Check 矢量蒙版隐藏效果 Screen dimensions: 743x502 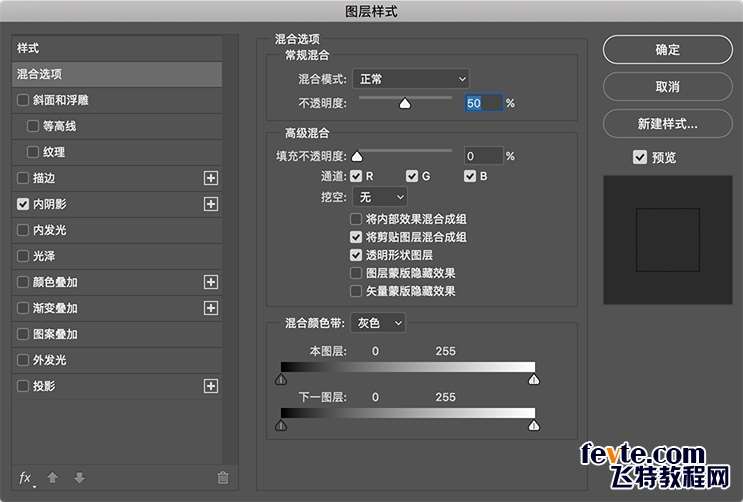356,291
